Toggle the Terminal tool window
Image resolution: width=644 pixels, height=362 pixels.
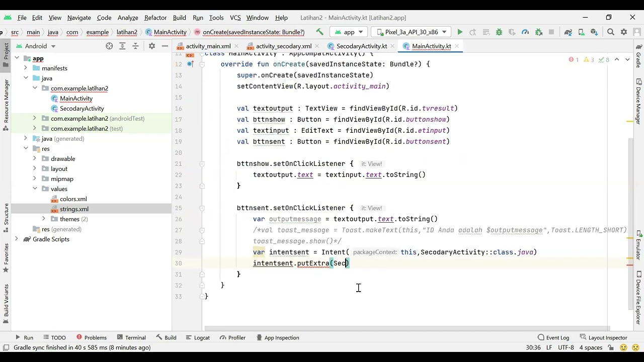coord(130,338)
